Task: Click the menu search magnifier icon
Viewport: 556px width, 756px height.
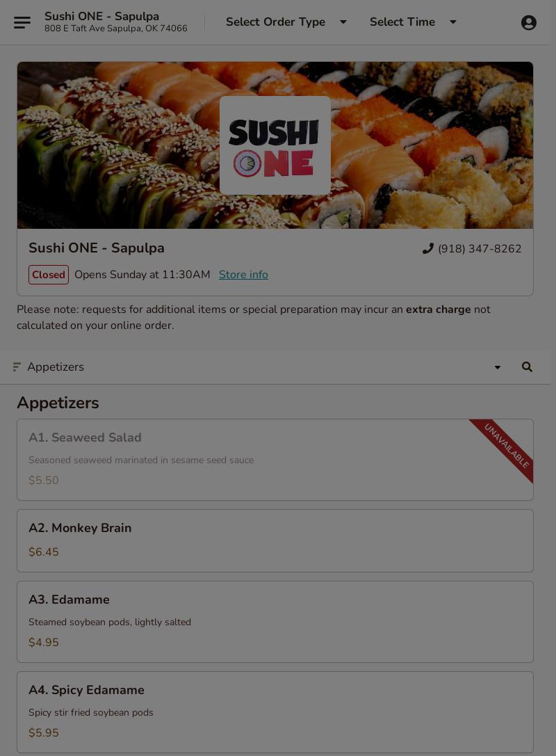Action: click(x=527, y=367)
